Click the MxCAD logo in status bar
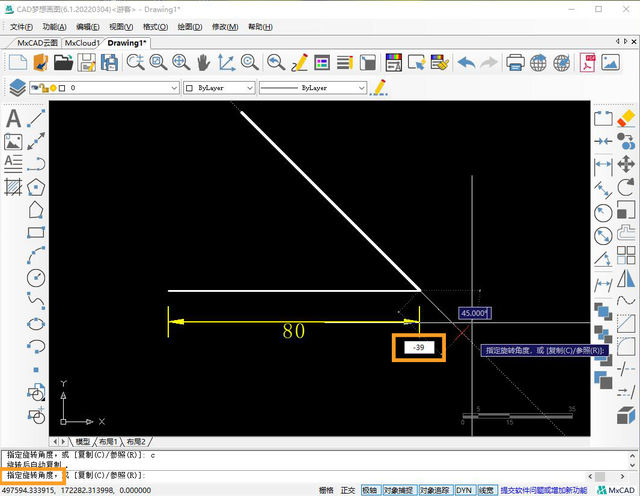 pyautogui.click(x=616, y=490)
